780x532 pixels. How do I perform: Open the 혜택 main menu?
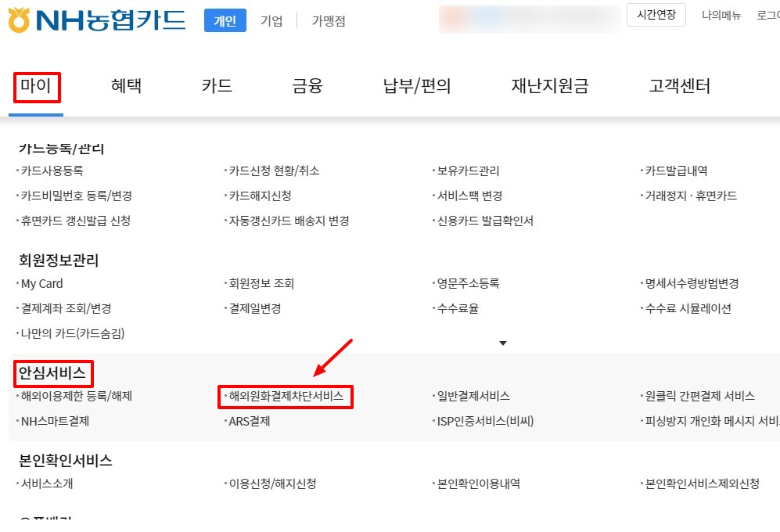click(127, 85)
